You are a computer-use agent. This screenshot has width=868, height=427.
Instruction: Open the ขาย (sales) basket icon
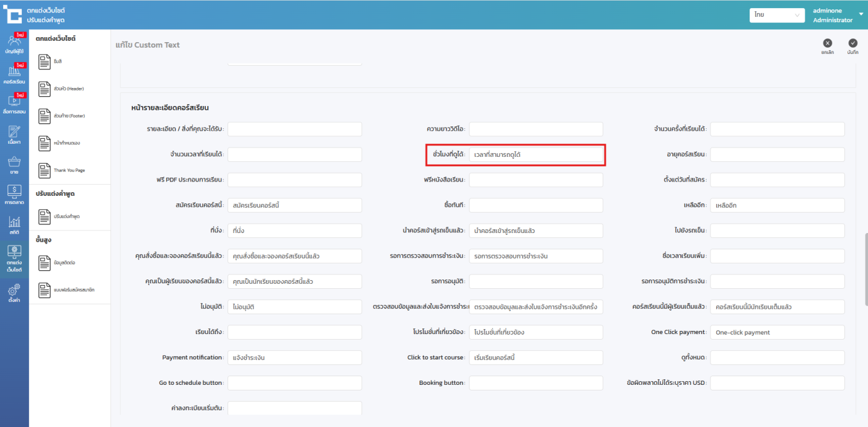[x=14, y=165]
